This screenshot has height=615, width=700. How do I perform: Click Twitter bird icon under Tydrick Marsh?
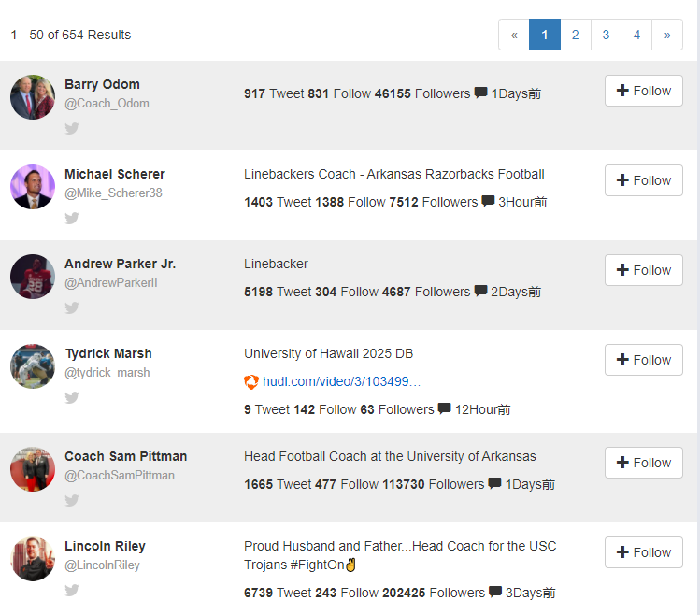click(x=72, y=398)
